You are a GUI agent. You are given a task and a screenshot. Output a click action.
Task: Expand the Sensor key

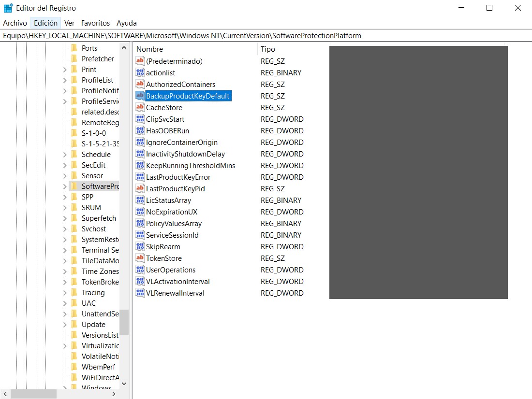pyautogui.click(x=65, y=176)
